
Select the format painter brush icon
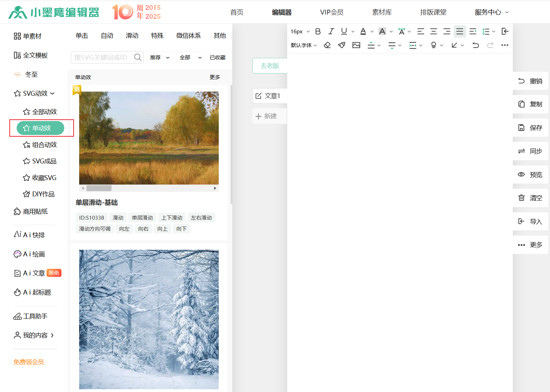pos(342,45)
